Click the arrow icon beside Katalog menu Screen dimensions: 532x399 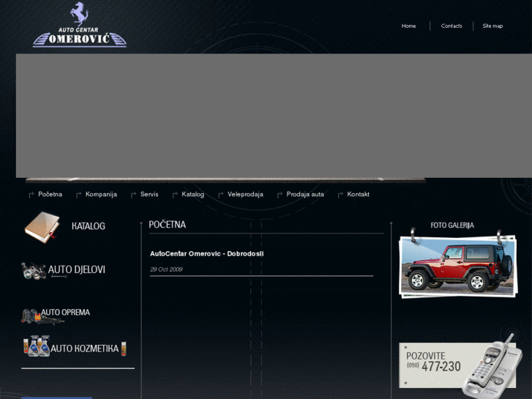(175, 195)
